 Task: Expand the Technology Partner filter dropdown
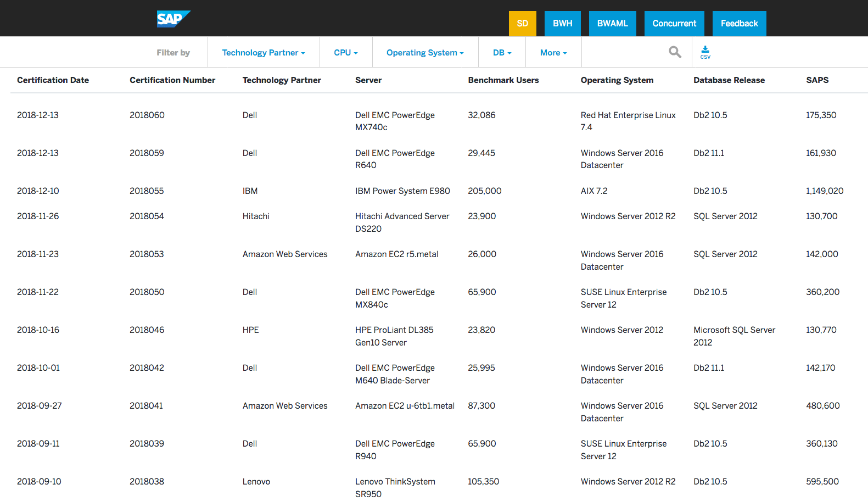coord(264,53)
